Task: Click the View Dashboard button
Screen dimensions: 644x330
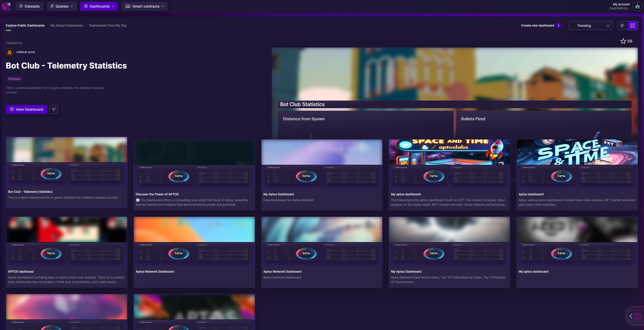Action: [x=27, y=109]
